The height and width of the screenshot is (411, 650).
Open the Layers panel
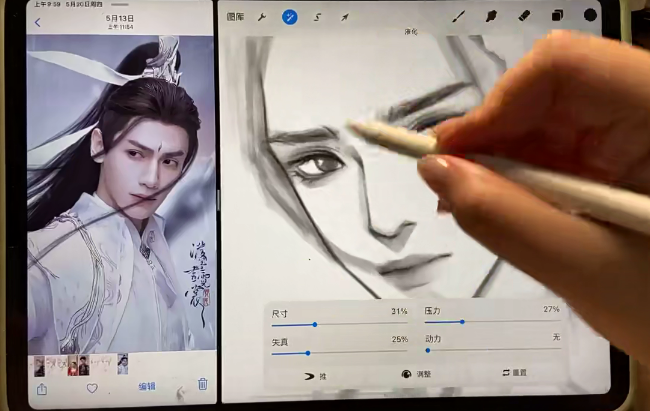pyautogui.click(x=557, y=16)
